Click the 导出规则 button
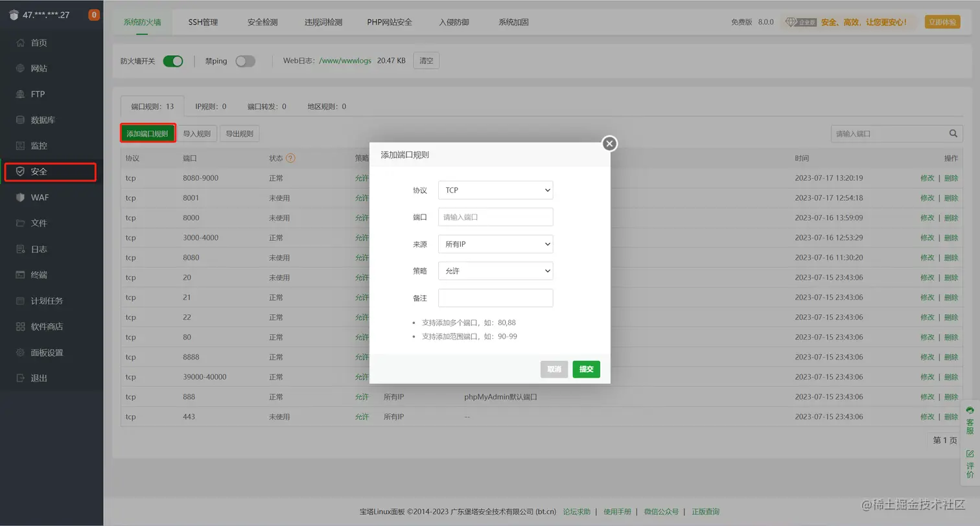The image size is (980, 526). click(x=240, y=133)
